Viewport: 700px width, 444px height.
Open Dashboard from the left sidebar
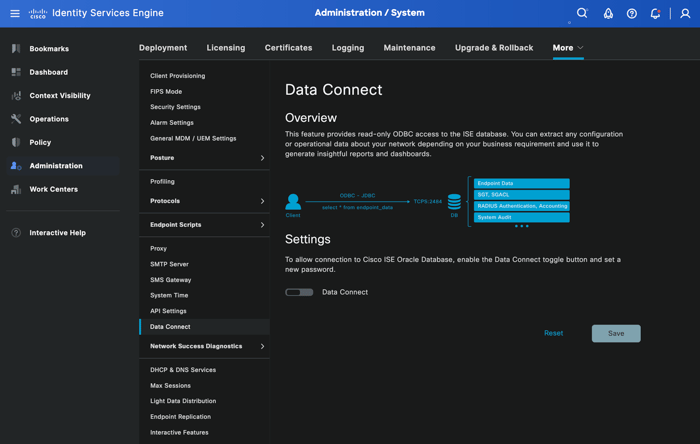pyautogui.click(x=48, y=72)
